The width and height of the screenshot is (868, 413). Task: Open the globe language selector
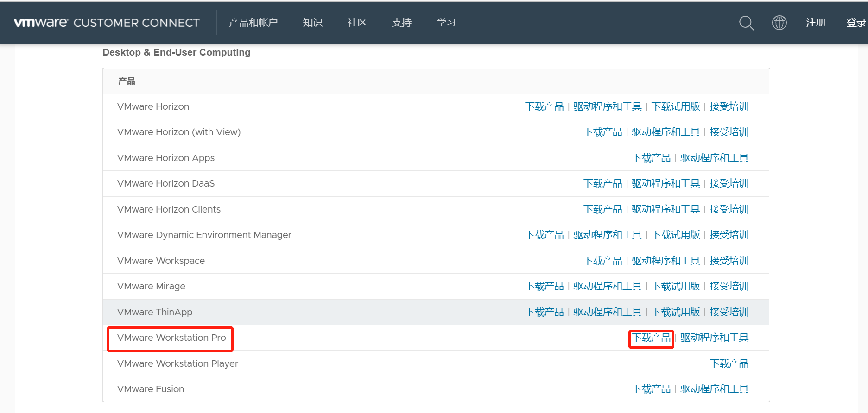point(779,23)
